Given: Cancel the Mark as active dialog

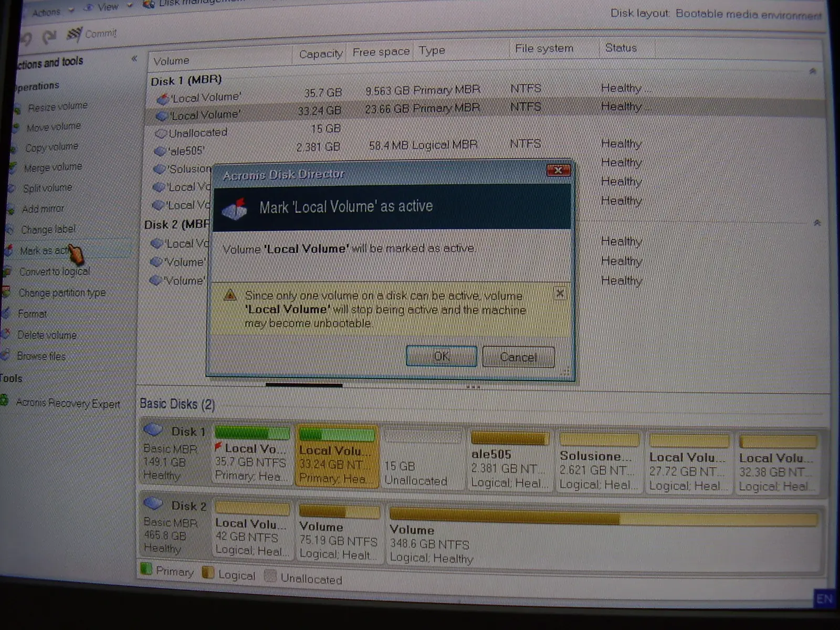Looking at the screenshot, I should click(518, 358).
